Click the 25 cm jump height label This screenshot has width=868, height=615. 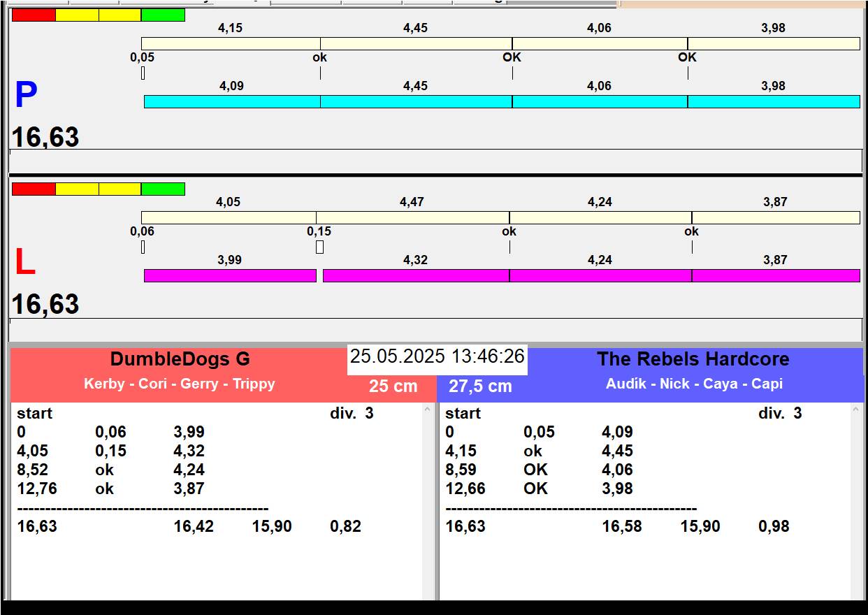(x=393, y=386)
